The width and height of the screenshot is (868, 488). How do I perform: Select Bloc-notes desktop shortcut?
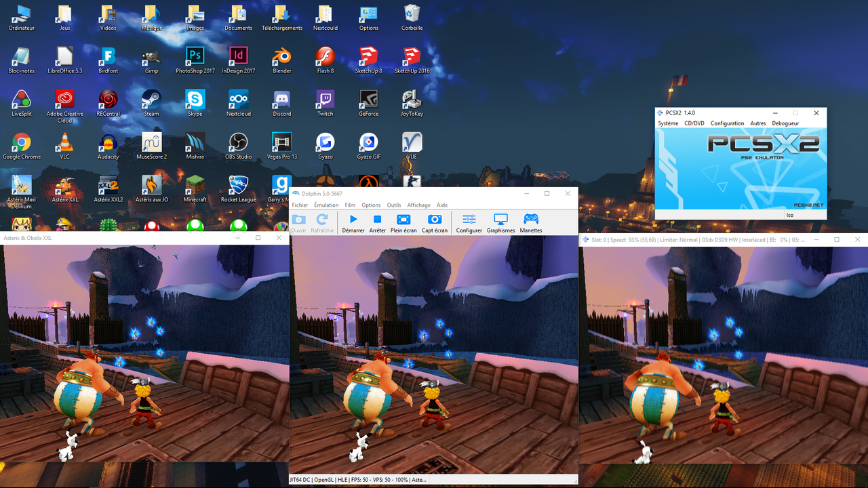(22, 60)
